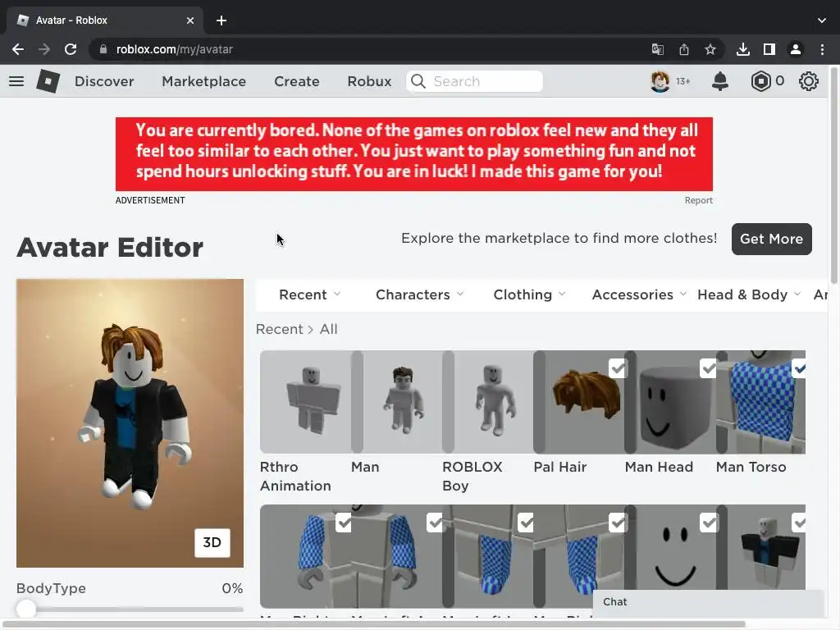Click the 'All' breadcrumb text
The width and height of the screenshot is (840, 630).
[328, 329]
